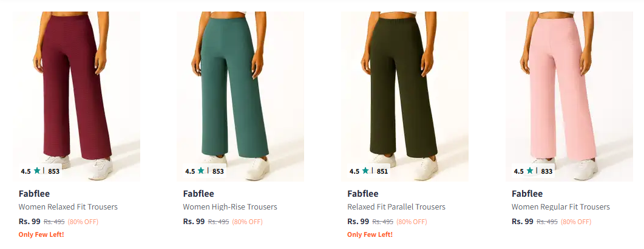Click the rating star on the maroon trousers
Viewport: 644px width, 249px height.
(x=37, y=171)
